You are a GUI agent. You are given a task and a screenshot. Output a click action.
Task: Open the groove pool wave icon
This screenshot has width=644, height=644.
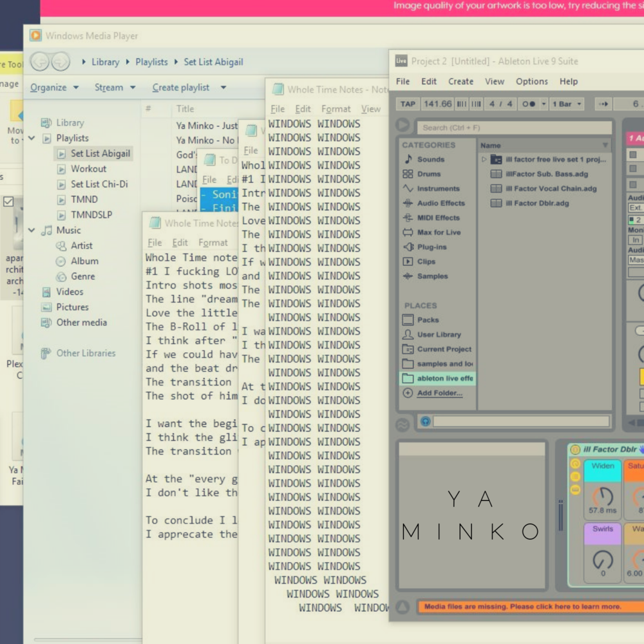point(402,424)
